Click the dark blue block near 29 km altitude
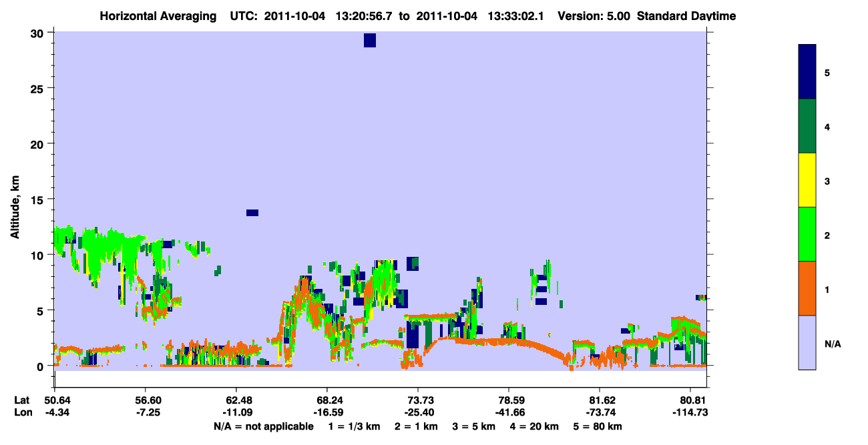 pyautogui.click(x=370, y=41)
